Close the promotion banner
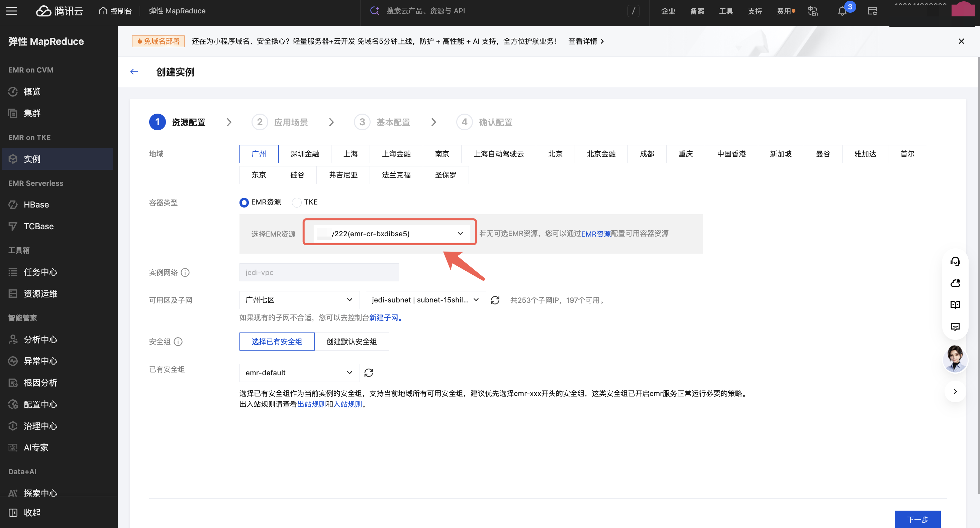Viewport: 980px width, 528px height. [961, 41]
